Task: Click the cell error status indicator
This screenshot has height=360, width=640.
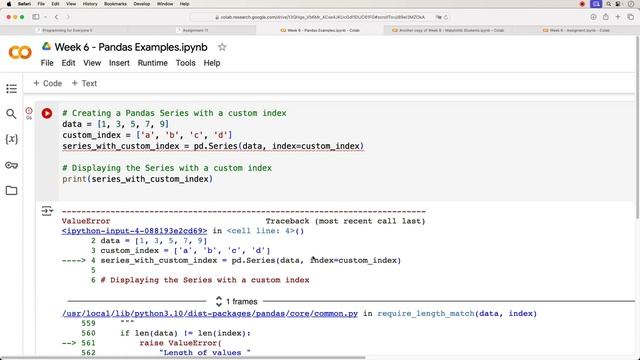Action: pos(29,111)
